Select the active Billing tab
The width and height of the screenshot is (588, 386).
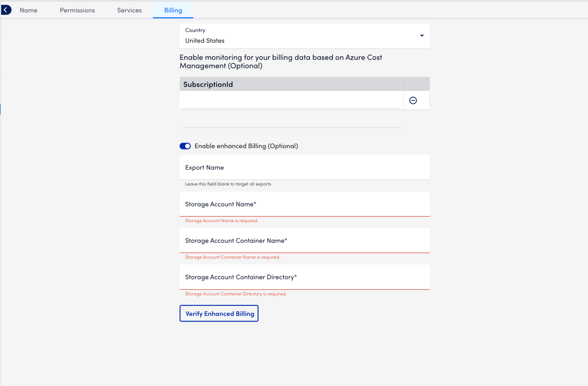(x=173, y=10)
